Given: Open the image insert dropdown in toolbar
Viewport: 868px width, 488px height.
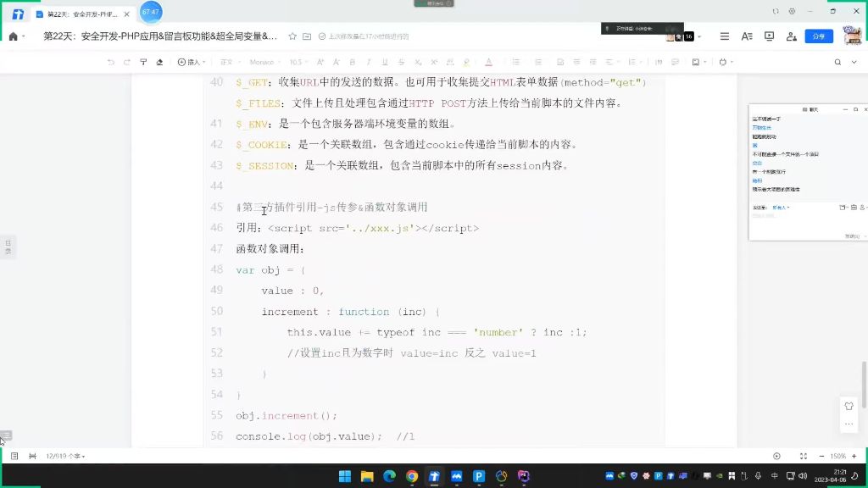Looking at the screenshot, I should click(x=699, y=62).
